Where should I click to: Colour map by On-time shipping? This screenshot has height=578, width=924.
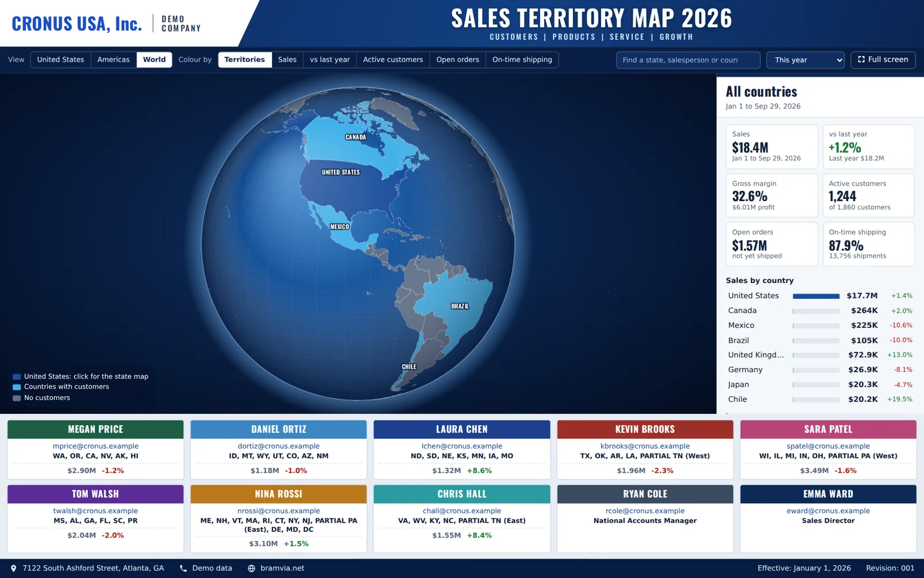coord(522,60)
